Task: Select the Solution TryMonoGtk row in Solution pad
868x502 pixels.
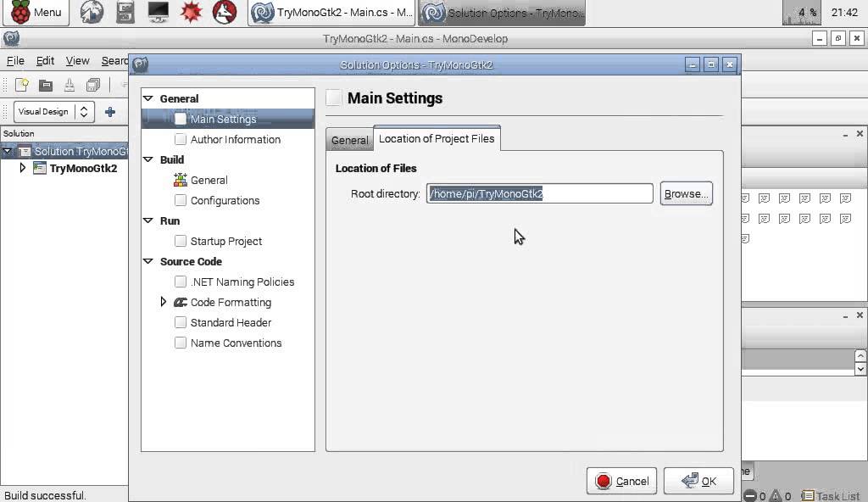Action: coord(64,151)
